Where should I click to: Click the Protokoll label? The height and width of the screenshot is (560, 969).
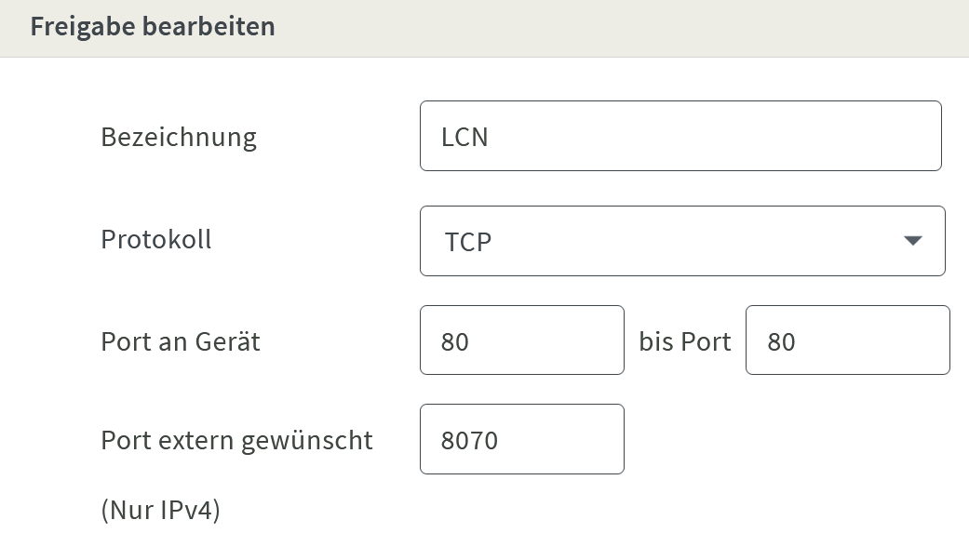[x=156, y=239]
